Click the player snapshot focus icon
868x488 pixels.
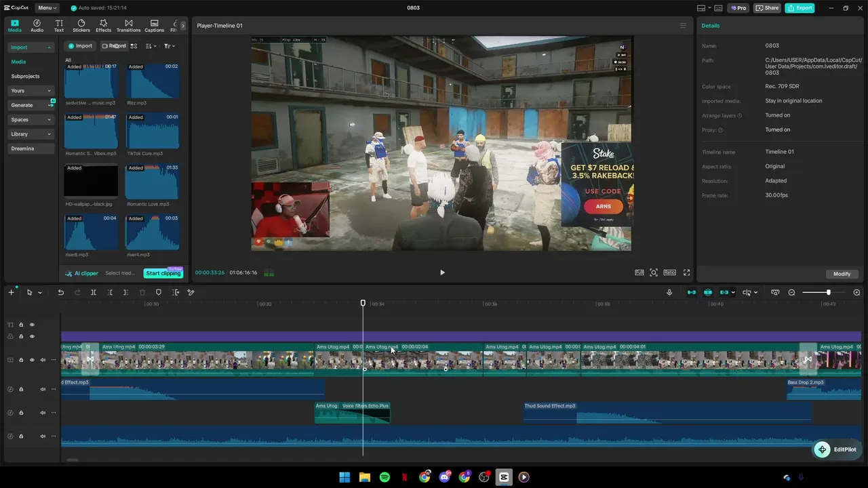pyautogui.click(x=654, y=272)
